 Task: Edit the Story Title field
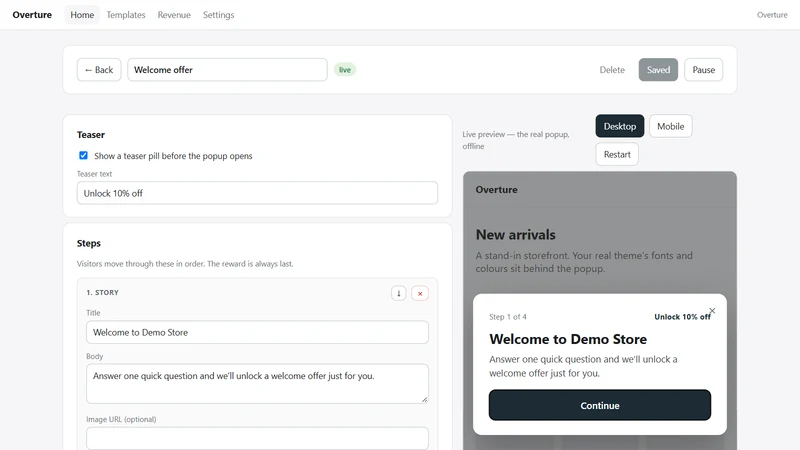coord(257,332)
